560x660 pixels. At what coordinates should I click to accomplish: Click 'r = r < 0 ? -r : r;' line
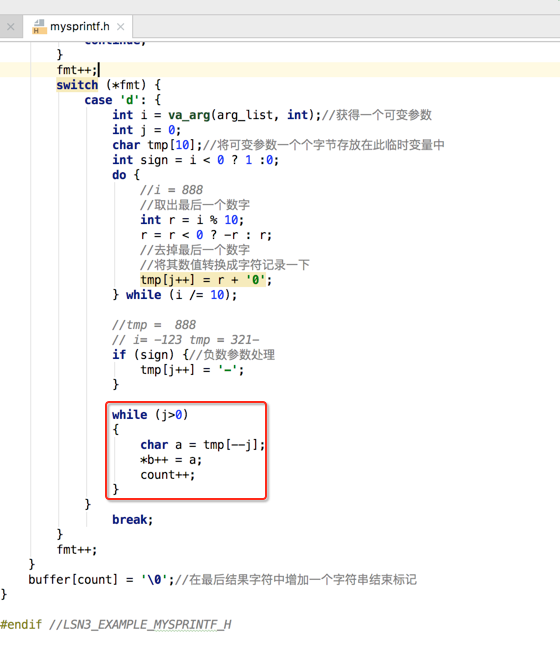click(x=206, y=235)
